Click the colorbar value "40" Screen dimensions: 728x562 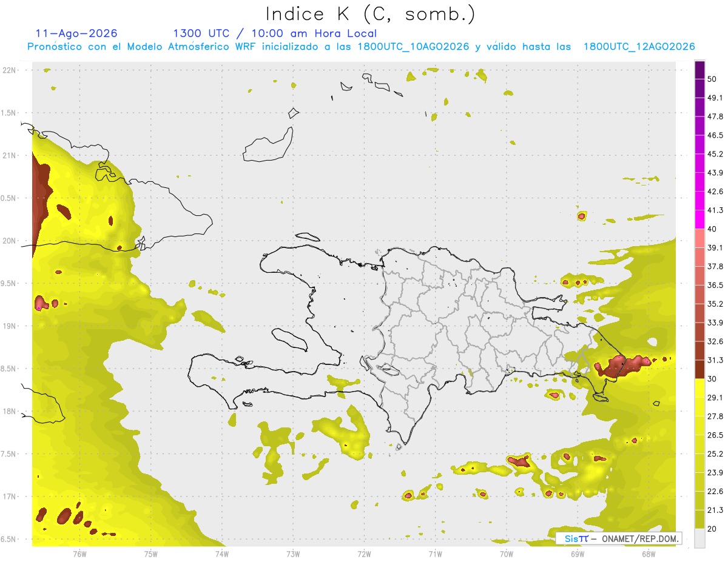tap(713, 229)
